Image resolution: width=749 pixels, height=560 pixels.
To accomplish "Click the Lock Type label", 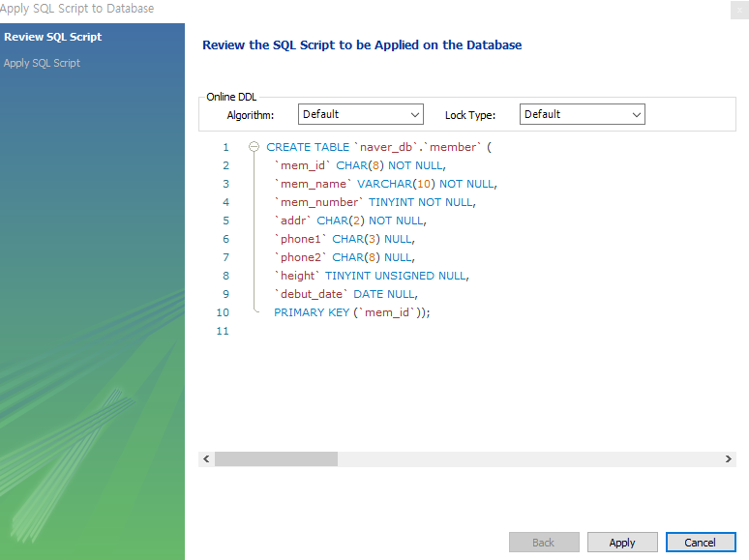I will [470, 115].
